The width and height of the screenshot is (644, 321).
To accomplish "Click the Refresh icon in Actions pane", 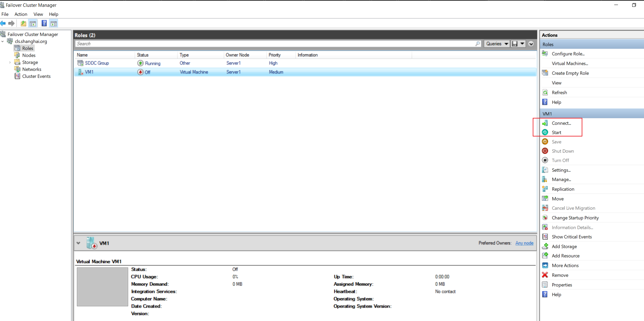I will click(545, 92).
